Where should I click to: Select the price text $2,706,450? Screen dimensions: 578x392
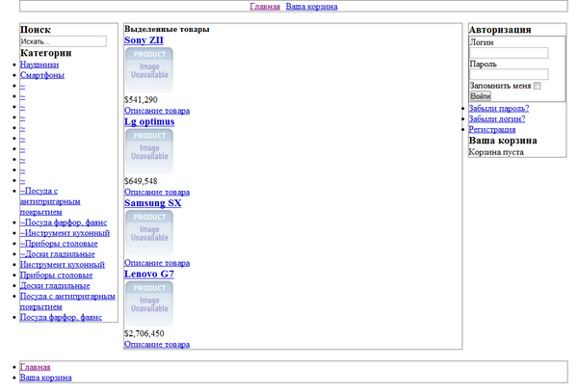point(144,334)
